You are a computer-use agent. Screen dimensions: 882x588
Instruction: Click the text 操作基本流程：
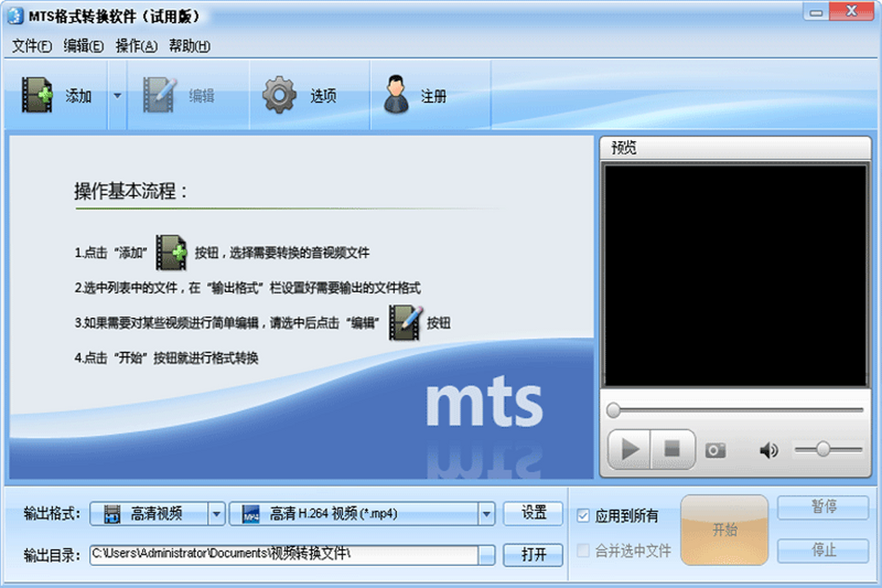pos(132,192)
